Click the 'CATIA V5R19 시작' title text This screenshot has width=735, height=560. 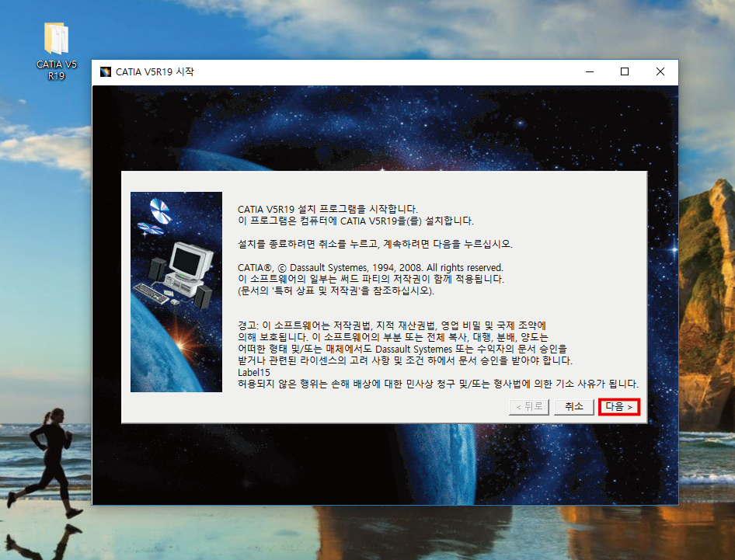[155, 71]
